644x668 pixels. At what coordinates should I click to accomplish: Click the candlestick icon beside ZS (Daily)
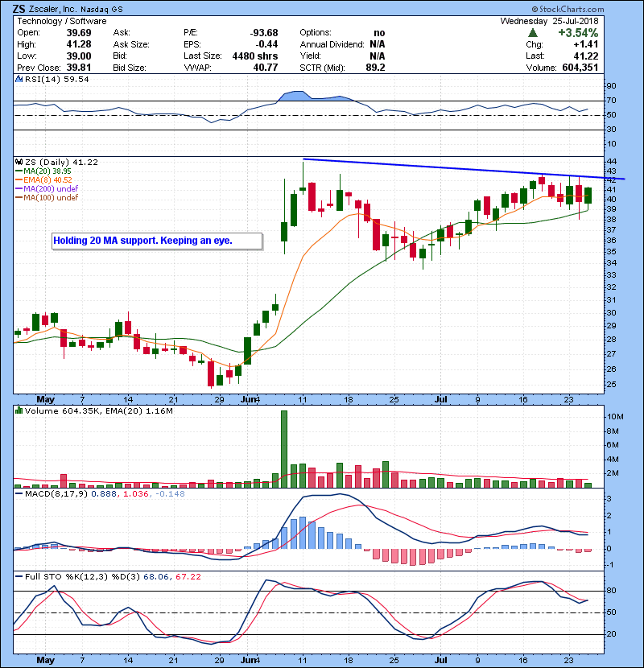pyautogui.click(x=19, y=162)
